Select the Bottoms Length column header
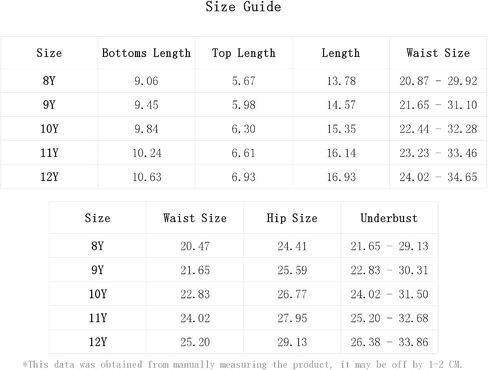This screenshot has width=488, height=370. 146,53
